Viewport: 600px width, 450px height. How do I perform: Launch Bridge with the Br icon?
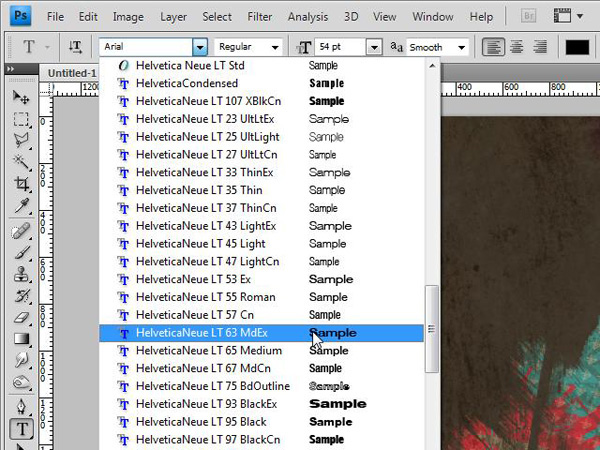pos(528,16)
